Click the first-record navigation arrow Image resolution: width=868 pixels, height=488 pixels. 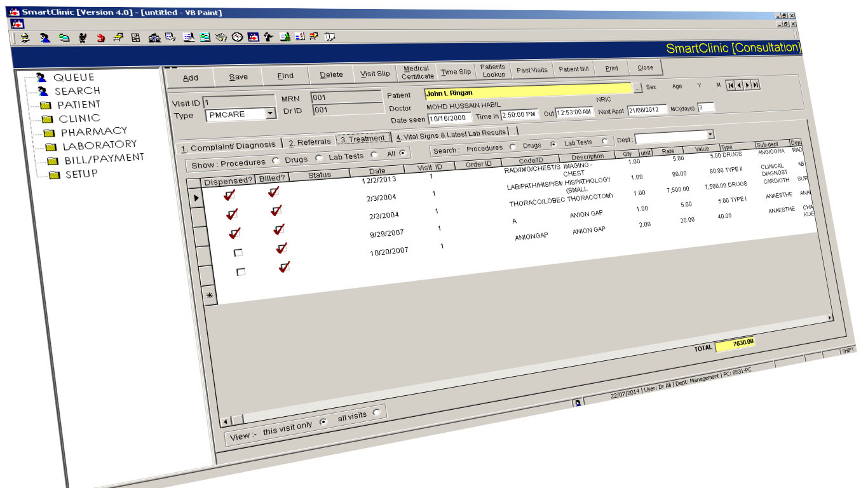click(731, 85)
